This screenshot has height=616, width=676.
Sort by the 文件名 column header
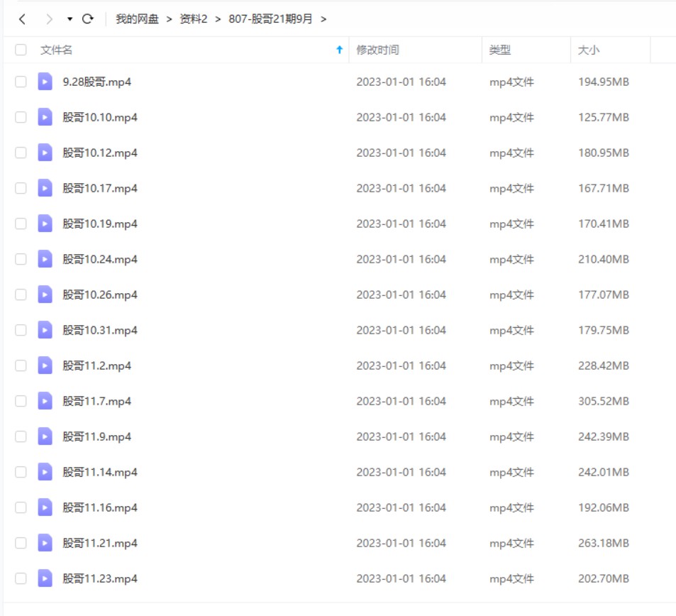pyautogui.click(x=57, y=50)
